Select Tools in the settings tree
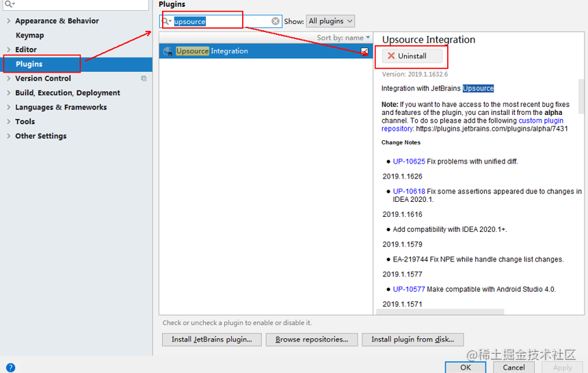This screenshot has width=588, height=373. click(x=25, y=122)
